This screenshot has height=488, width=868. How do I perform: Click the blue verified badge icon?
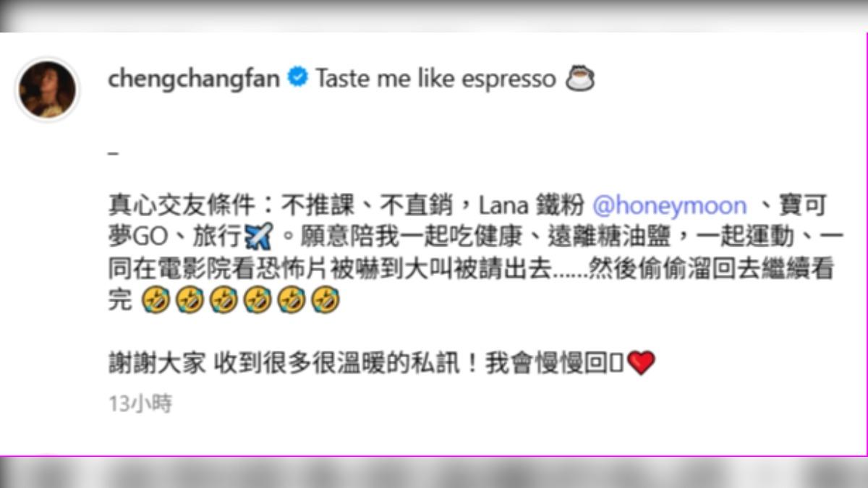[297, 78]
